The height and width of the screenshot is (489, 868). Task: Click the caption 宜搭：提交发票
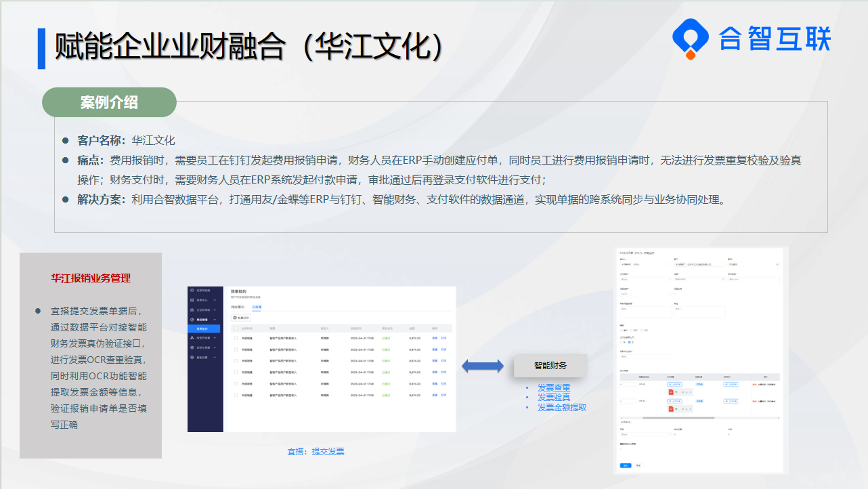316,451
